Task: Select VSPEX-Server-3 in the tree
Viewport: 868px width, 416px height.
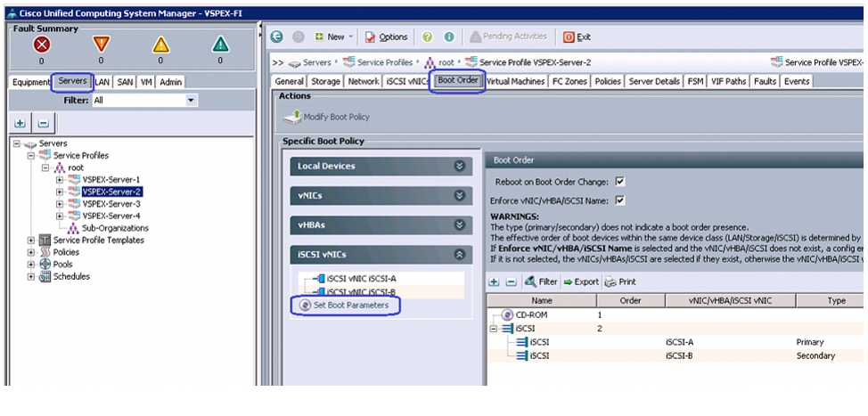Action: click(x=111, y=204)
